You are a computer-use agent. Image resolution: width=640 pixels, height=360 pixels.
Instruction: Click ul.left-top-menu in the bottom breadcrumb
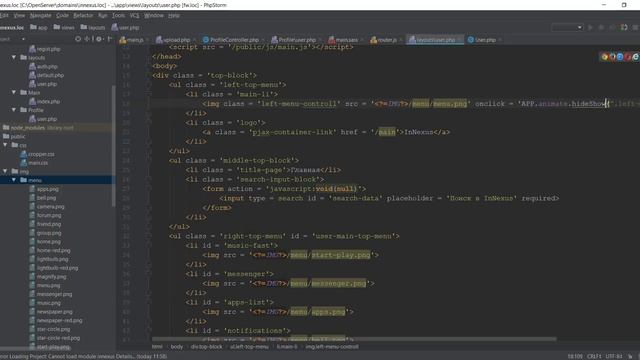tap(249, 347)
